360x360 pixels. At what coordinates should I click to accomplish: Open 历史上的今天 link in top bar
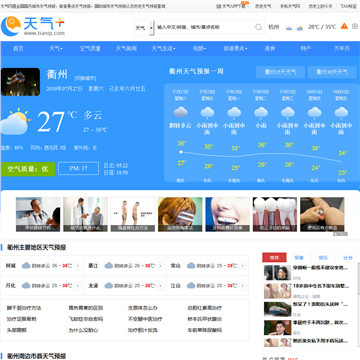(x=320, y=6)
